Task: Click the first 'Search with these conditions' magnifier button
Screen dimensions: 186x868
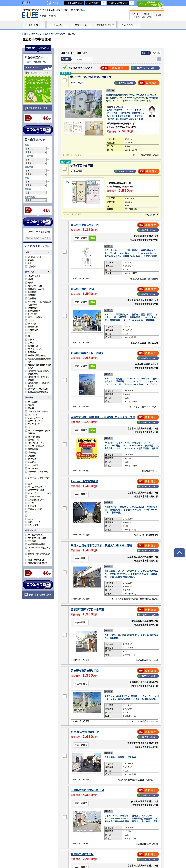Action: tap(38, 130)
